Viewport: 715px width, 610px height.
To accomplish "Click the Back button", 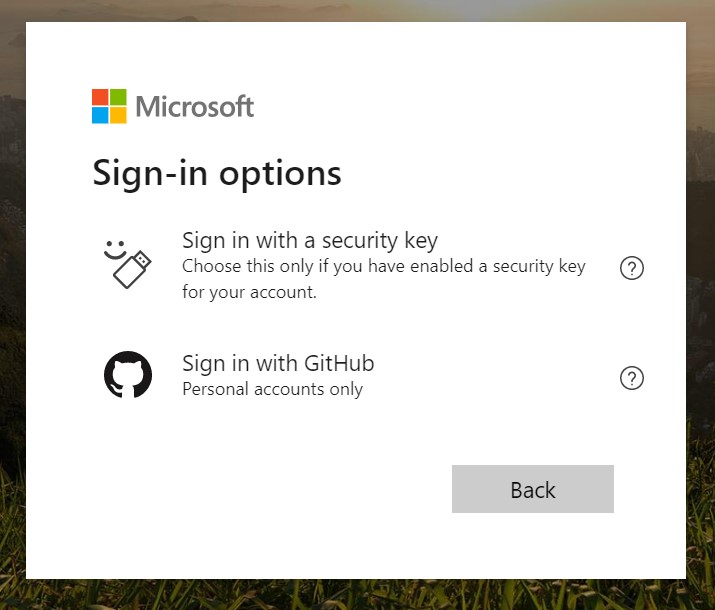I will pyautogui.click(x=533, y=489).
